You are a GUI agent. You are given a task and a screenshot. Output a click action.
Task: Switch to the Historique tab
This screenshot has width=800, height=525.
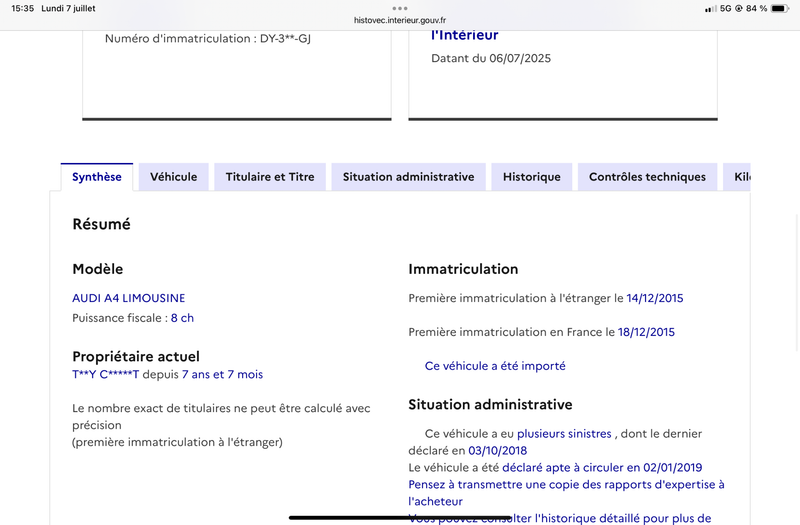coord(532,177)
